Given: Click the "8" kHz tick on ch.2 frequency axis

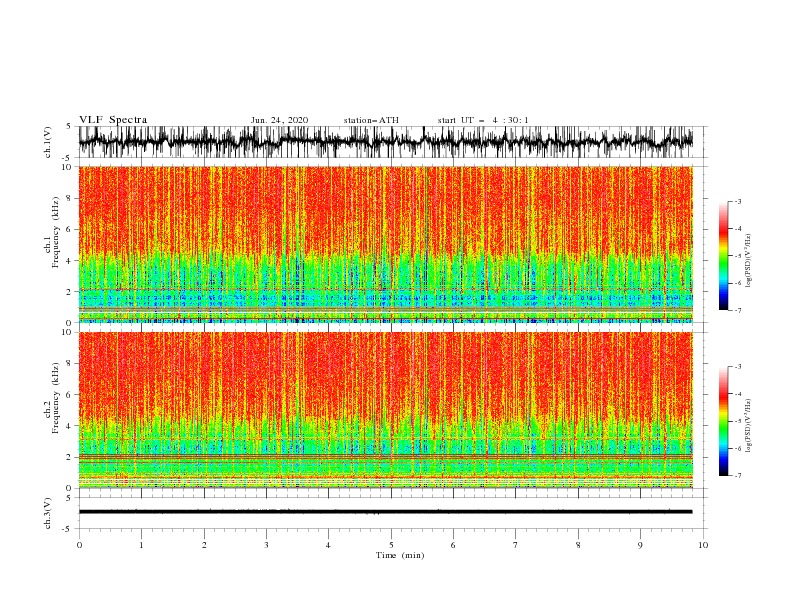Looking at the screenshot, I should (x=70, y=364).
